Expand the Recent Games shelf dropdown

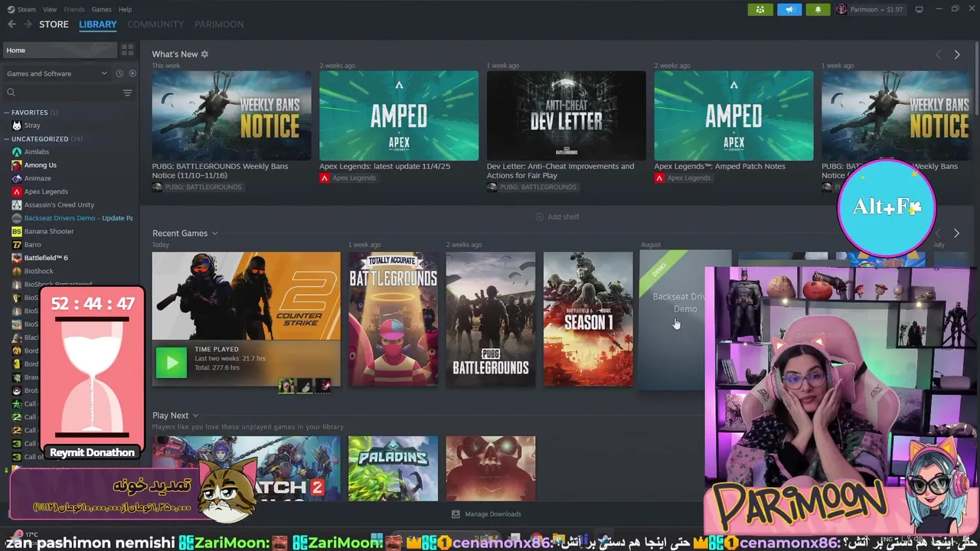click(215, 233)
